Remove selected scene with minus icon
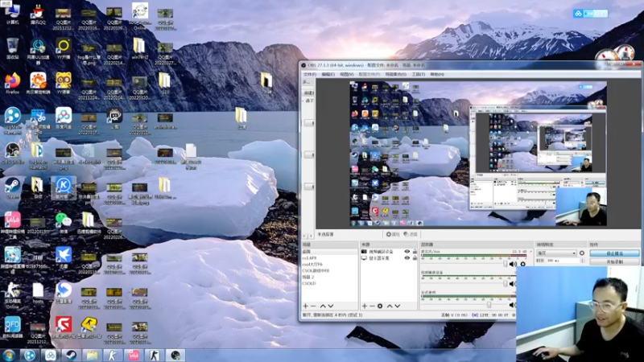644x362 pixels. 313,306
